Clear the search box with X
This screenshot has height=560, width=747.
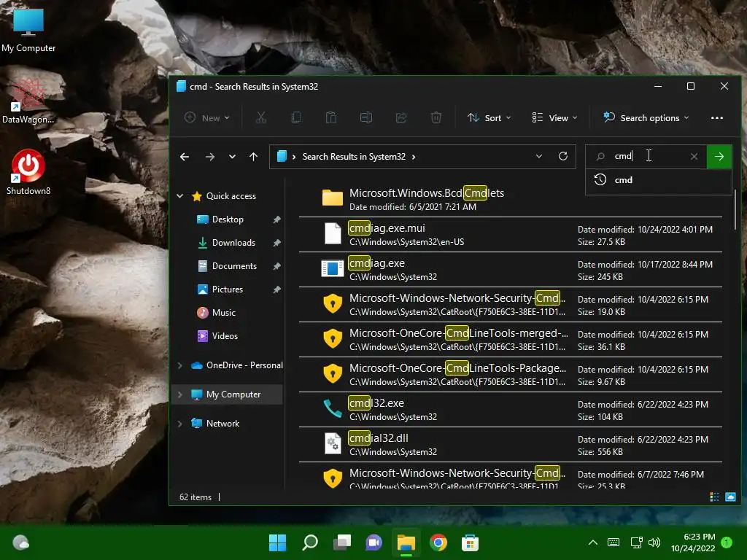[x=694, y=156]
